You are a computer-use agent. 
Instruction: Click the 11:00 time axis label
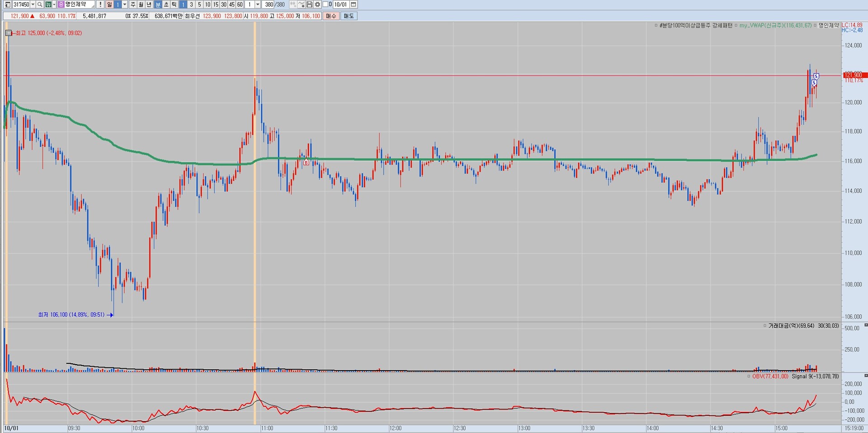tap(267, 428)
